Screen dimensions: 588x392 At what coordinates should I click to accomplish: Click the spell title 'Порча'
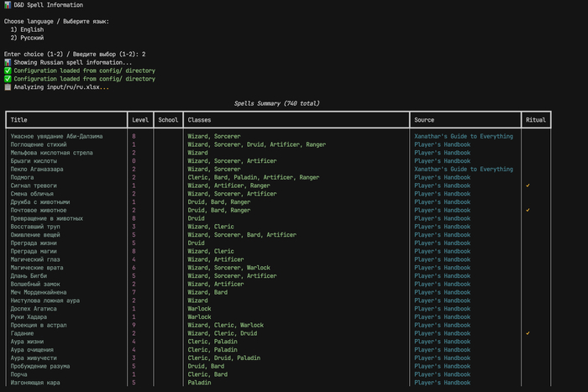[18, 374]
